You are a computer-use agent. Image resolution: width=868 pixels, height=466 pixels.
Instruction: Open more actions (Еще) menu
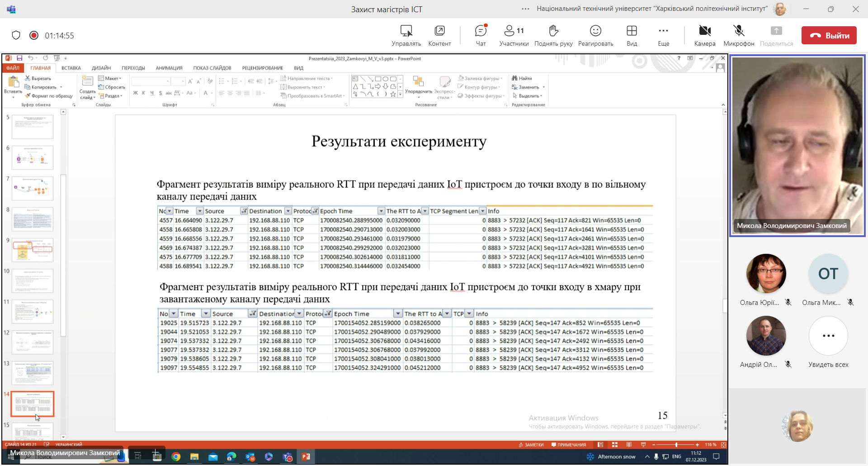point(663,35)
